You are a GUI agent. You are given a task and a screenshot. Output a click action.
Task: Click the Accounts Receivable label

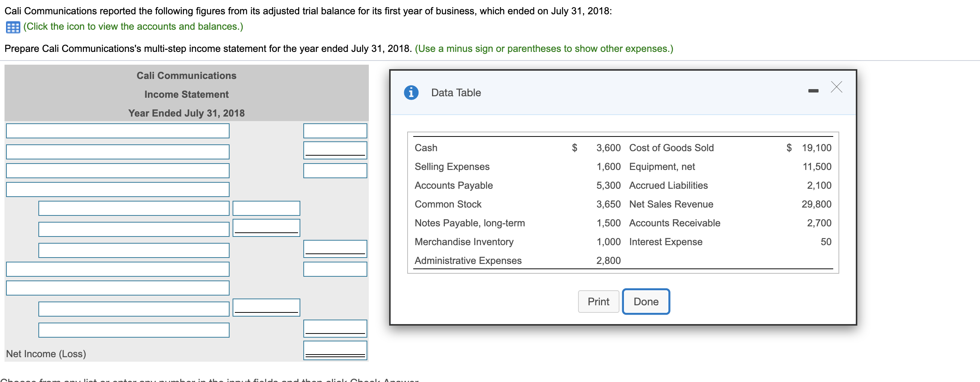[x=674, y=223]
